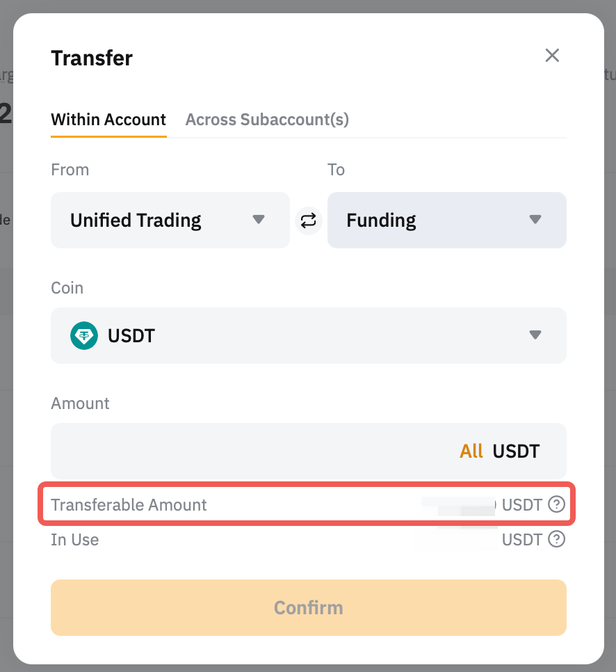Click the arrow in the Coin field
616x672 pixels.
coord(535,335)
